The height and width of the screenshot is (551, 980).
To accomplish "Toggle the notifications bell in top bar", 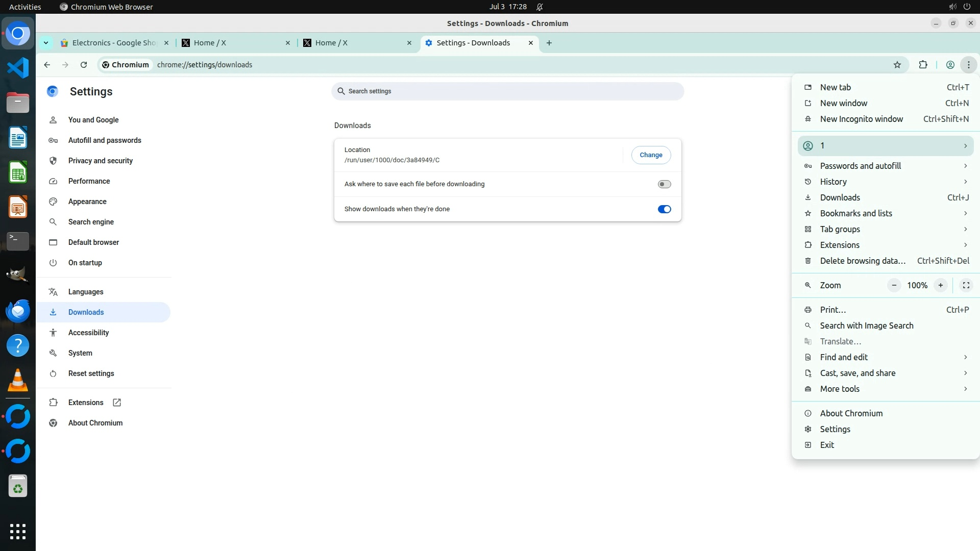I will (540, 7).
